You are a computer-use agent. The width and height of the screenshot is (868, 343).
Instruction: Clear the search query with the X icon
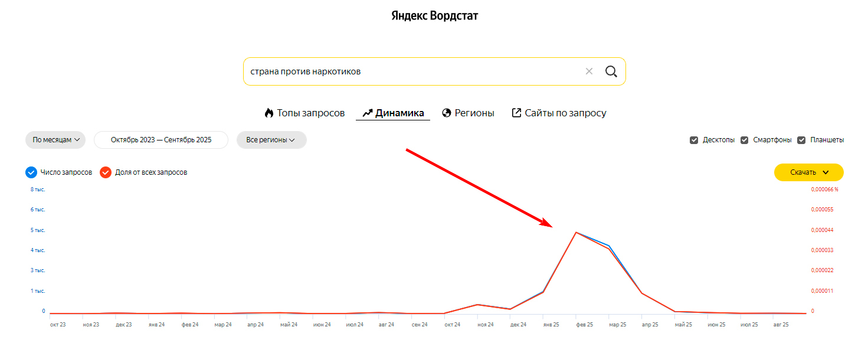(589, 71)
